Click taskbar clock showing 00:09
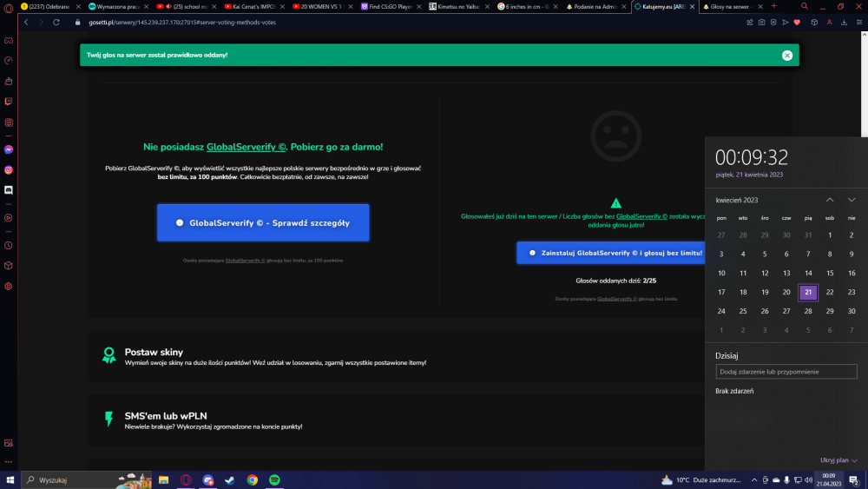 pos(829,480)
